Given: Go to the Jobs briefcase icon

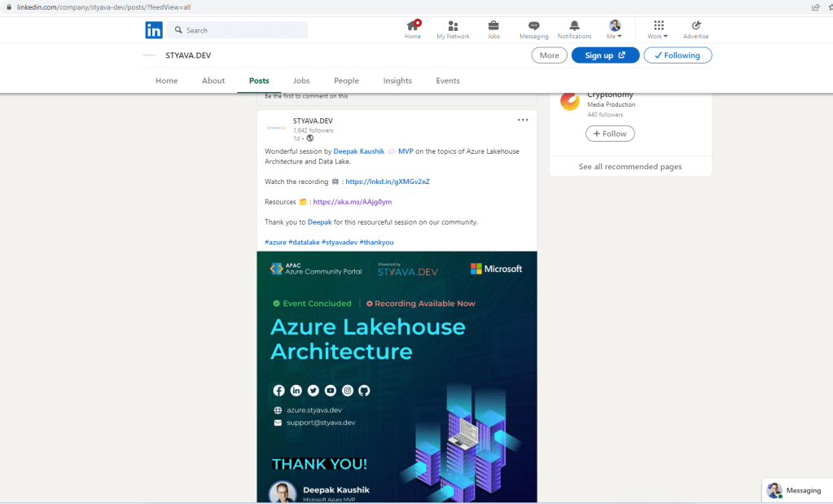Looking at the screenshot, I should point(493,26).
